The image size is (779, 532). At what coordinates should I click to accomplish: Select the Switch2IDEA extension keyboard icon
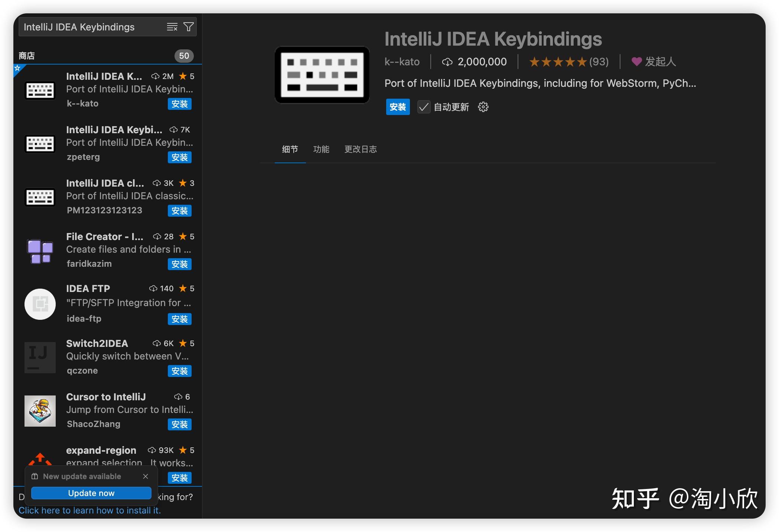point(40,357)
